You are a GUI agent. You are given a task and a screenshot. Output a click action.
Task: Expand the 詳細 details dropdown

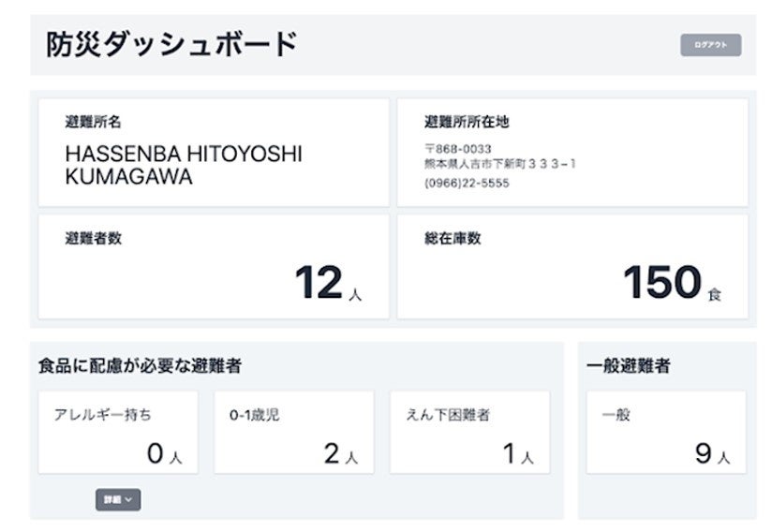(117, 500)
